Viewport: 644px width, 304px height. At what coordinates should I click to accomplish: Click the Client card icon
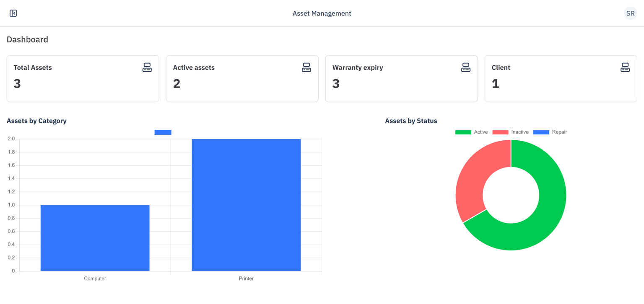point(625,67)
